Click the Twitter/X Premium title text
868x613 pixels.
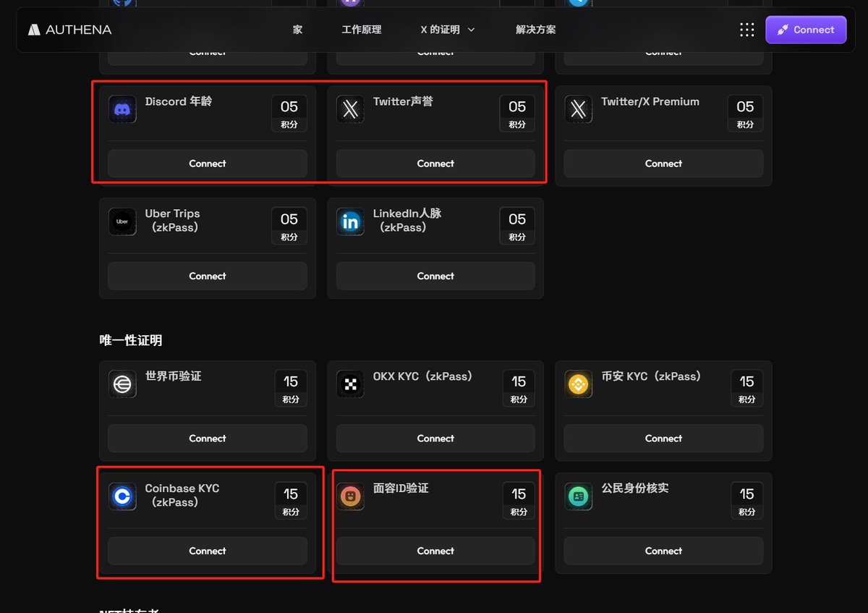click(650, 101)
